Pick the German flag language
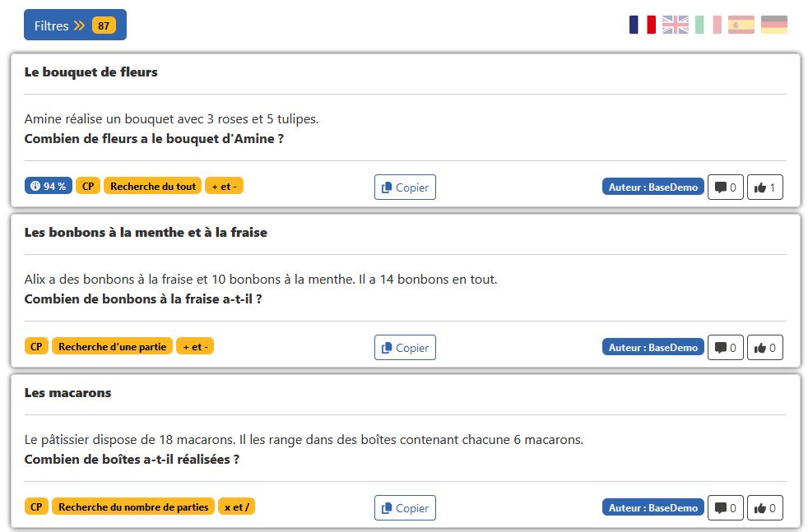 [774, 25]
